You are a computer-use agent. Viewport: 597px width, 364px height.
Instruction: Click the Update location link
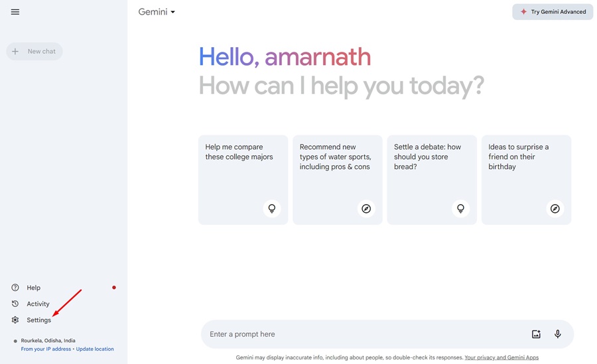coord(95,349)
